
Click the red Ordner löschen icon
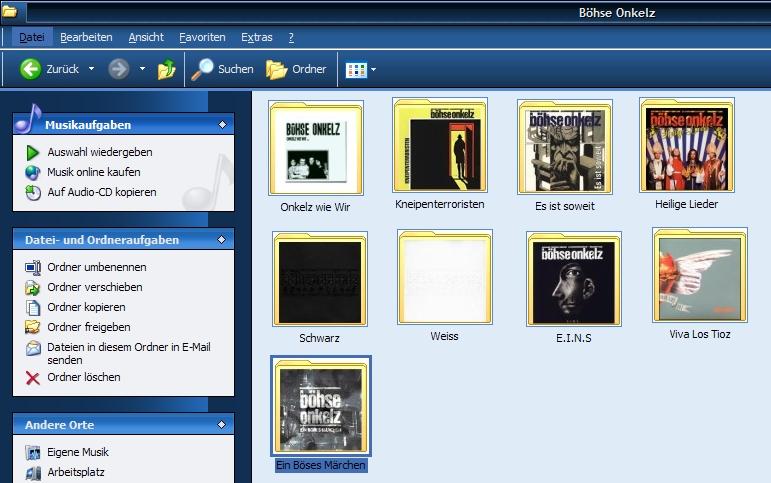tap(33, 378)
